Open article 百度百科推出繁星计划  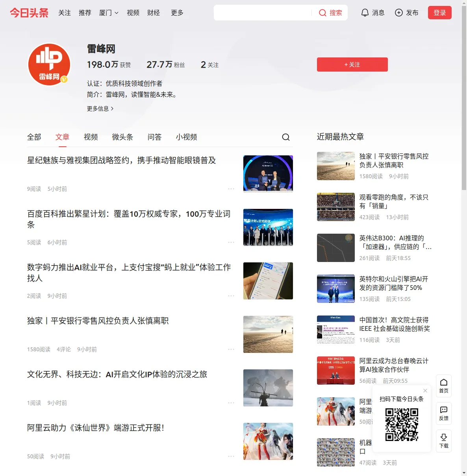(x=129, y=220)
